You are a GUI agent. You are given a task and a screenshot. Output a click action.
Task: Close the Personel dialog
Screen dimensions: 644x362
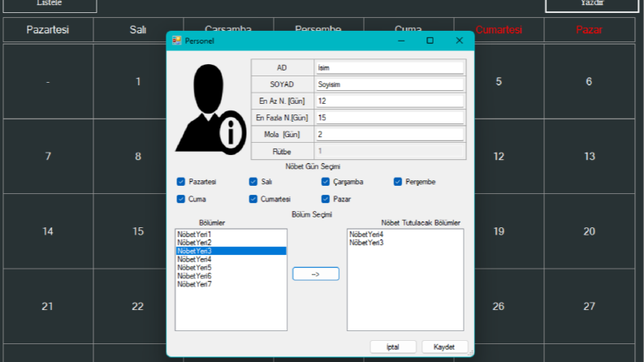[x=460, y=41]
